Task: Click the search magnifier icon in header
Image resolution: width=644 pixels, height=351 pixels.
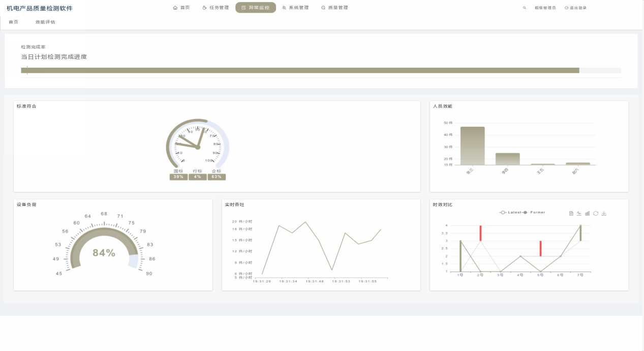Action: [x=525, y=8]
